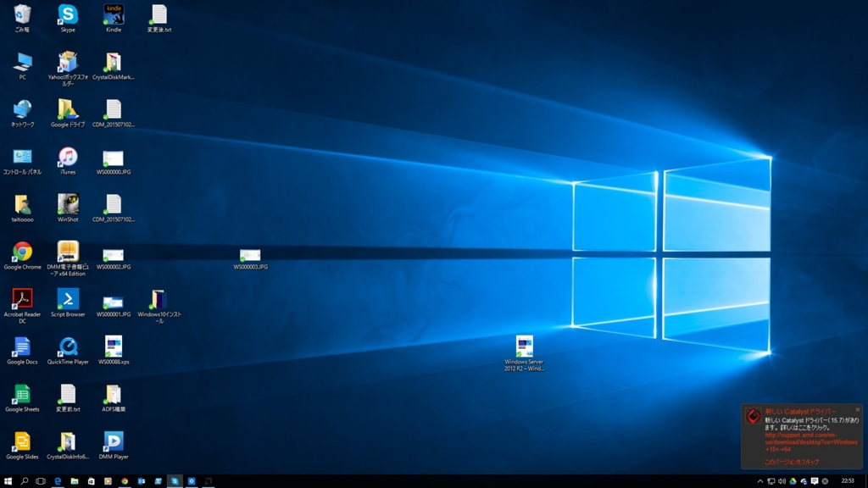Select the DMM Player desktop shortcut
The width and height of the screenshot is (868, 488).
[114, 446]
